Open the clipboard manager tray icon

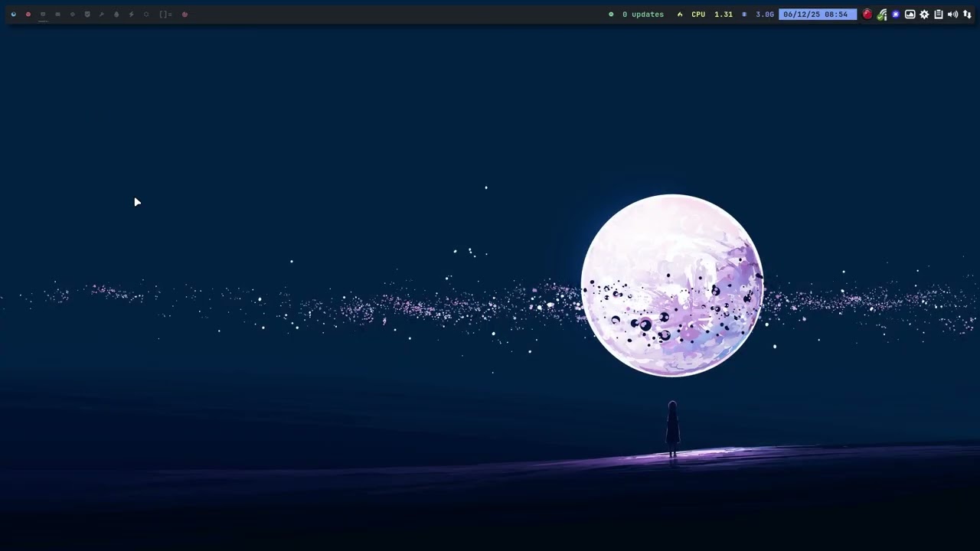click(939, 14)
